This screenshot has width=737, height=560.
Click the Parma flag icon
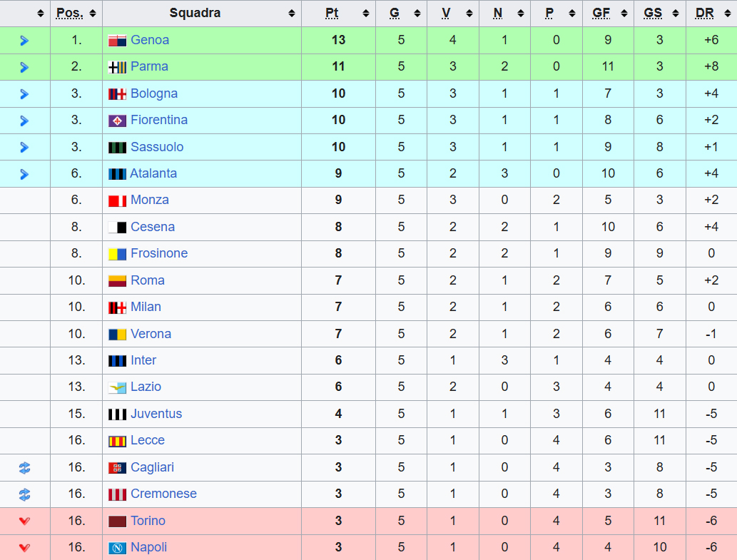pos(118,67)
